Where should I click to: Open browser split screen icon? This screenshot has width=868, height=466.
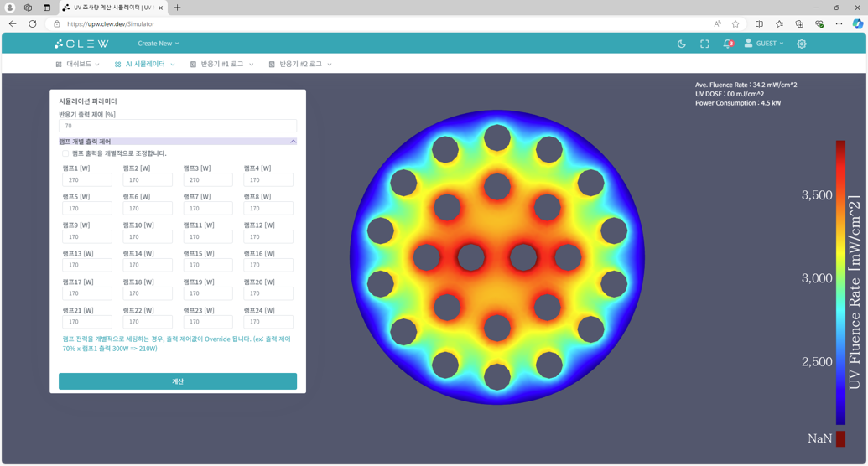tap(759, 23)
